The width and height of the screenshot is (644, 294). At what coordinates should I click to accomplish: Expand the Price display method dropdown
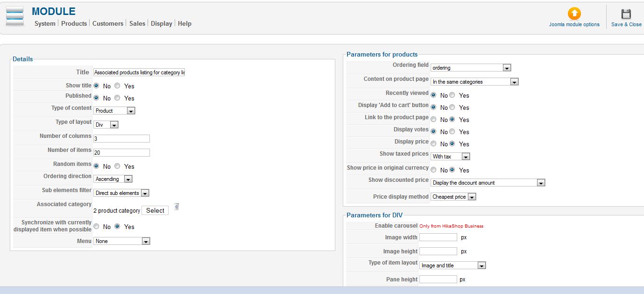click(453, 197)
